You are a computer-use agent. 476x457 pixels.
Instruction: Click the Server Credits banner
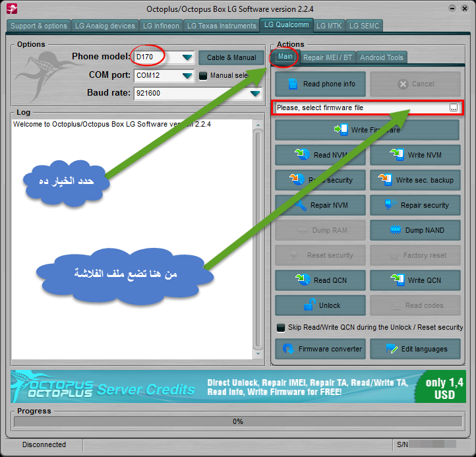[238, 386]
